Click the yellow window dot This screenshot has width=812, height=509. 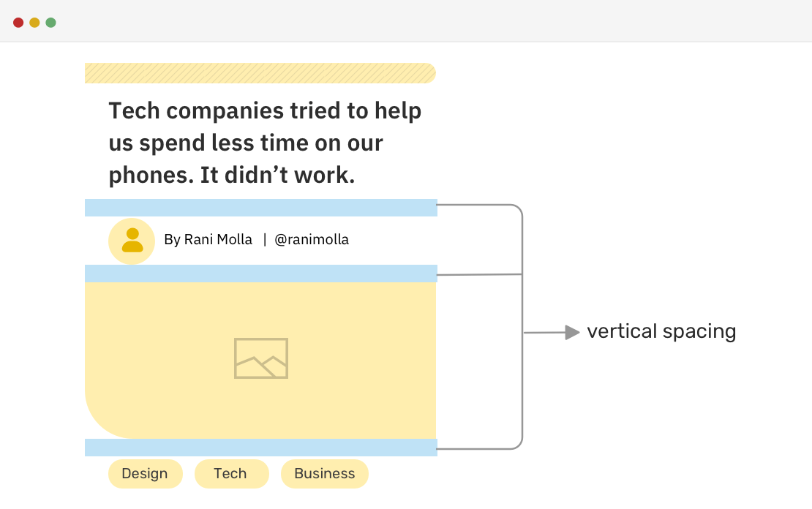[x=34, y=23]
